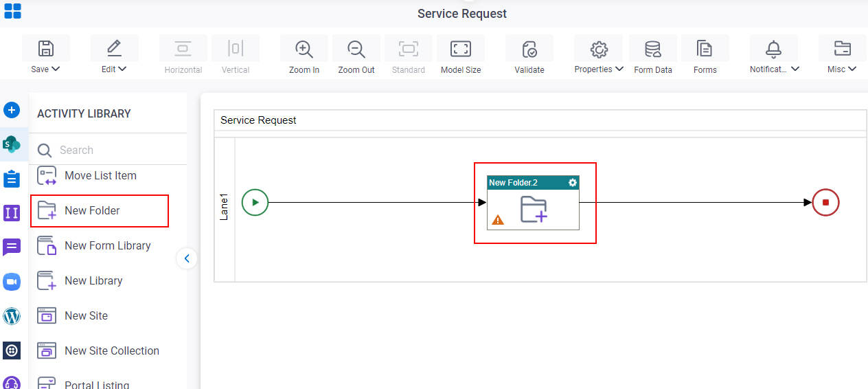Select the Zoom video sidebar icon

(x=12, y=282)
